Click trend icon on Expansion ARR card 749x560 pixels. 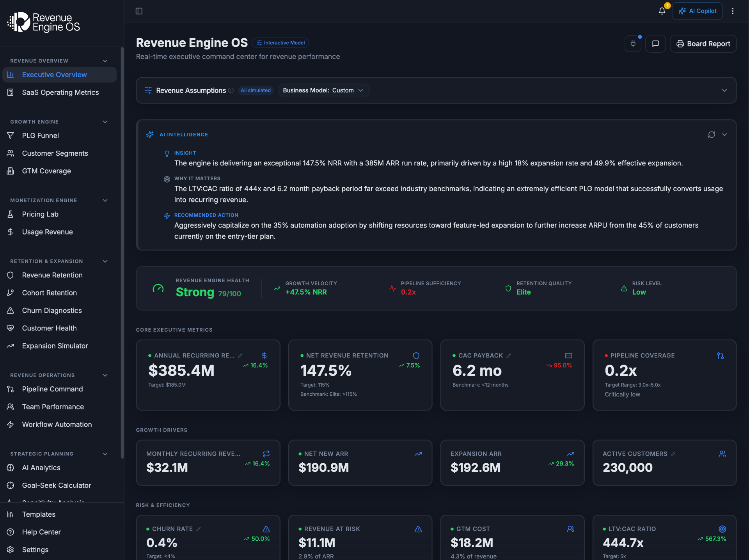[570, 454]
